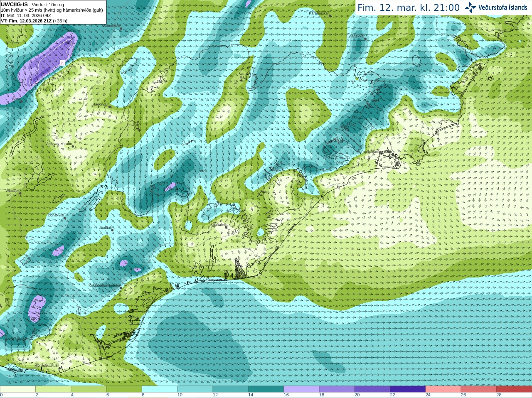532x398 pixels.
Task: Click the 6–8 m/s olive green legend swatch
Action: [124, 389]
